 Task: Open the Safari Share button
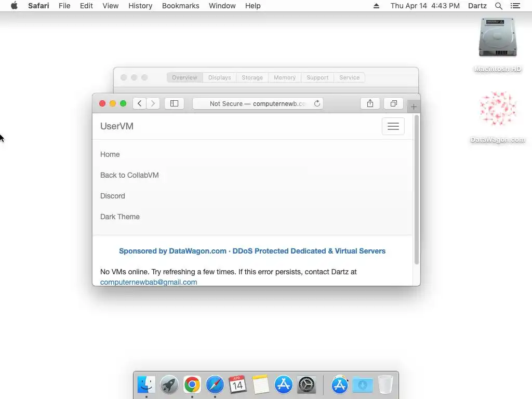[x=370, y=103]
